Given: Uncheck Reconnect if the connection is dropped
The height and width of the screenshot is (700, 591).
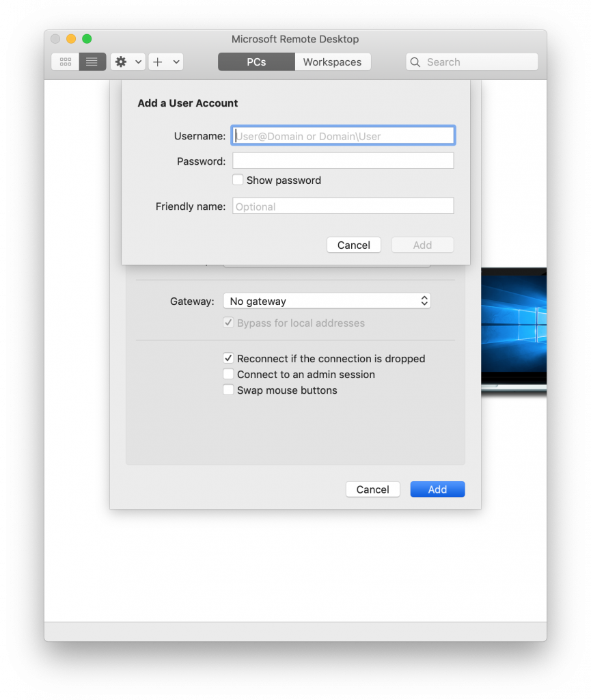Looking at the screenshot, I should (229, 358).
